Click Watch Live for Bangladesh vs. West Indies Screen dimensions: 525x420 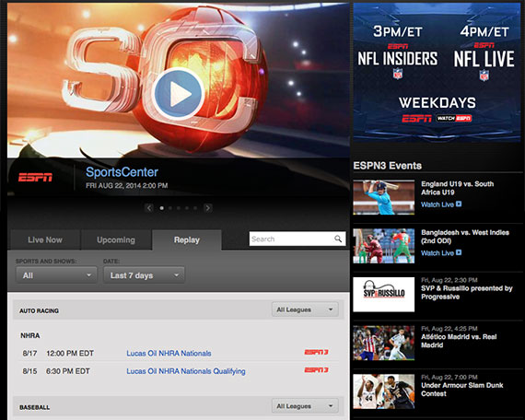pyautogui.click(x=437, y=253)
